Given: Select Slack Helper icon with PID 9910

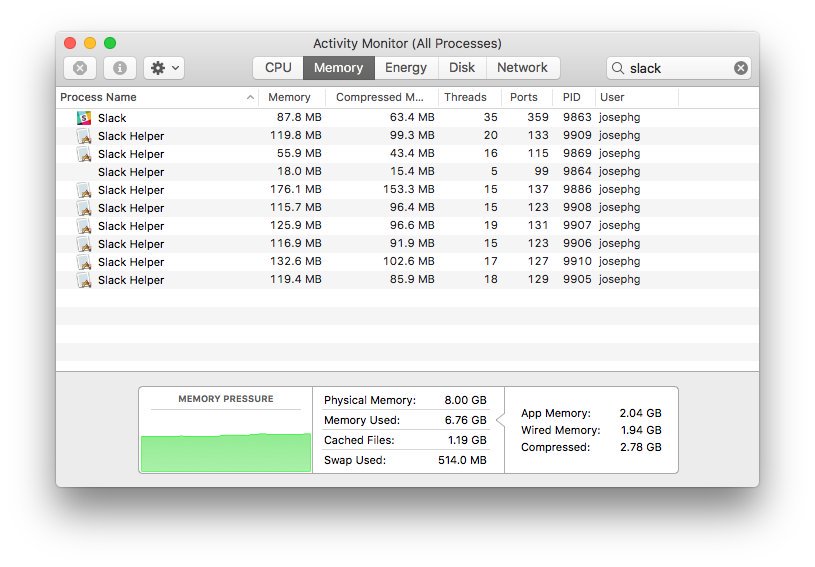Looking at the screenshot, I should point(84,262).
